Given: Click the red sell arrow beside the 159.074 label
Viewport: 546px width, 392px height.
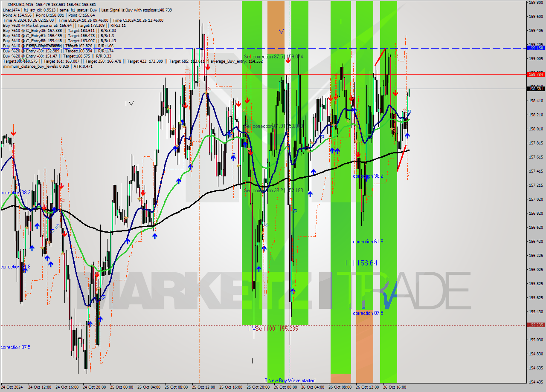Looking at the screenshot, I should (x=288, y=61).
